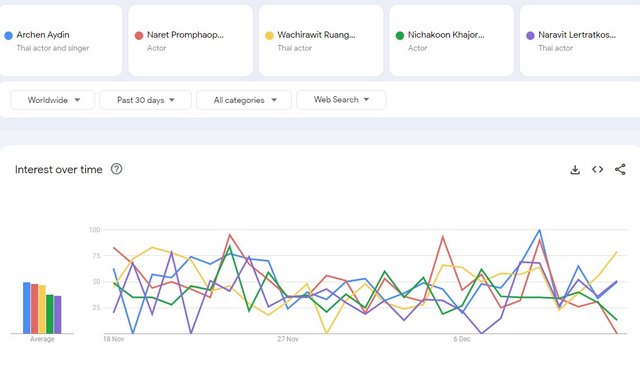The height and width of the screenshot is (374, 640).
Task: Open the Web Search type dropdown
Action: (x=341, y=100)
